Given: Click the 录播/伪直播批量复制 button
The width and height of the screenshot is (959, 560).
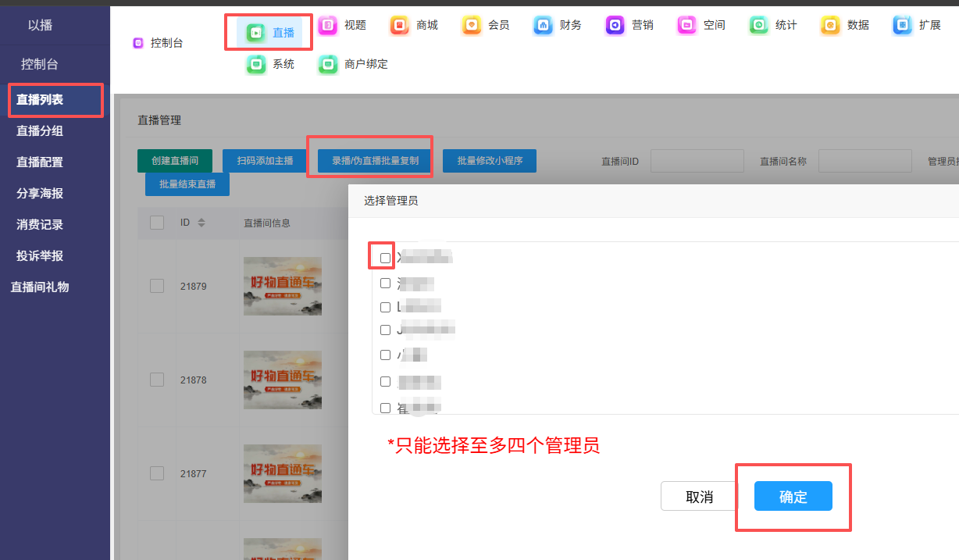Looking at the screenshot, I should coord(375,161).
